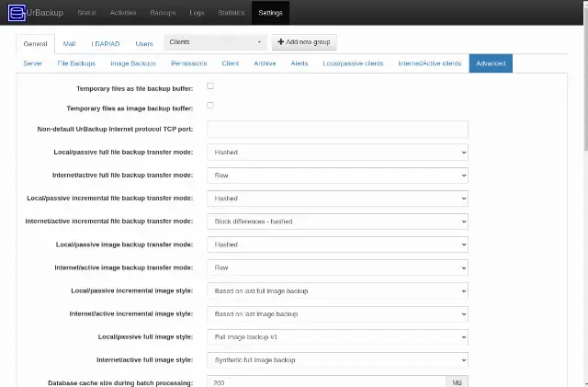Image resolution: width=588 pixels, height=387 pixels.
Task: Click the plus icon on Add new group
Action: 280,42
